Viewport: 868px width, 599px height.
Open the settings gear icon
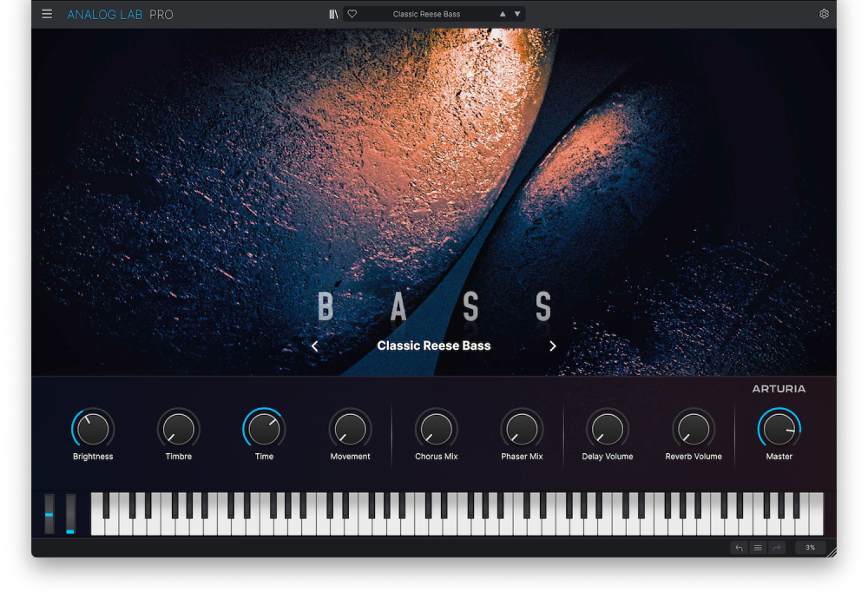(824, 14)
